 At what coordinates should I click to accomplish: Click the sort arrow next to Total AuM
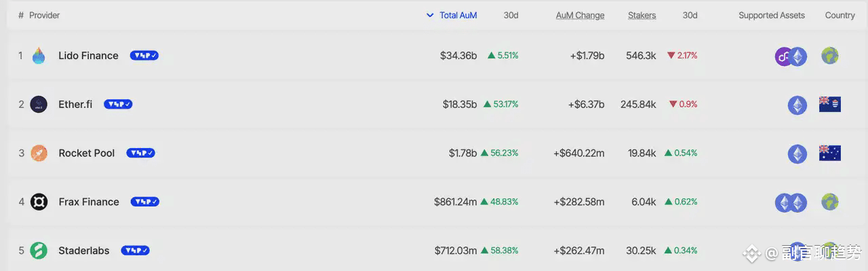[x=430, y=15]
